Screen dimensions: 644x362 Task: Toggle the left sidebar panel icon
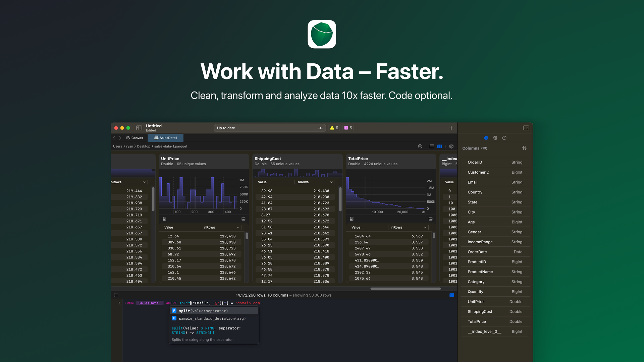click(139, 128)
